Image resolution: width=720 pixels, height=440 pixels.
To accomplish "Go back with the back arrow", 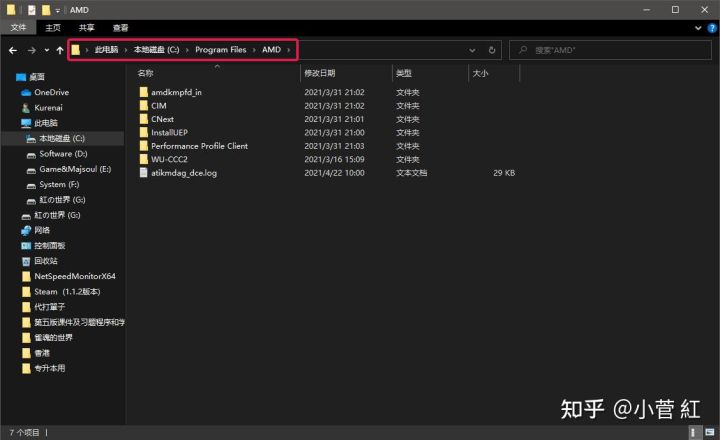I will click(13, 50).
